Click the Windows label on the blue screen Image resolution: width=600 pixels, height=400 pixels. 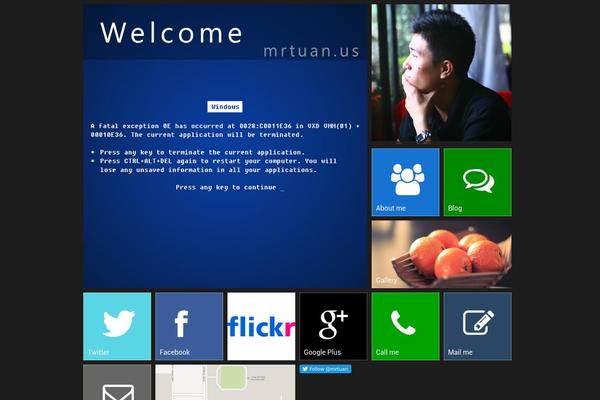[225, 107]
